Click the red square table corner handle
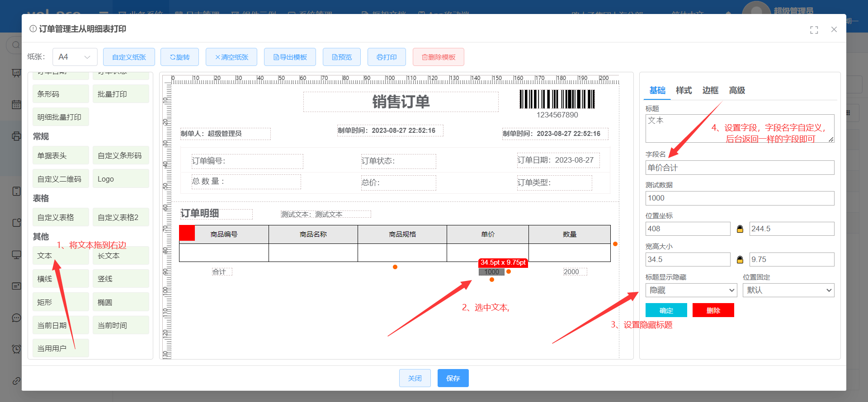The height and width of the screenshot is (402, 868). (x=187, y=233)
